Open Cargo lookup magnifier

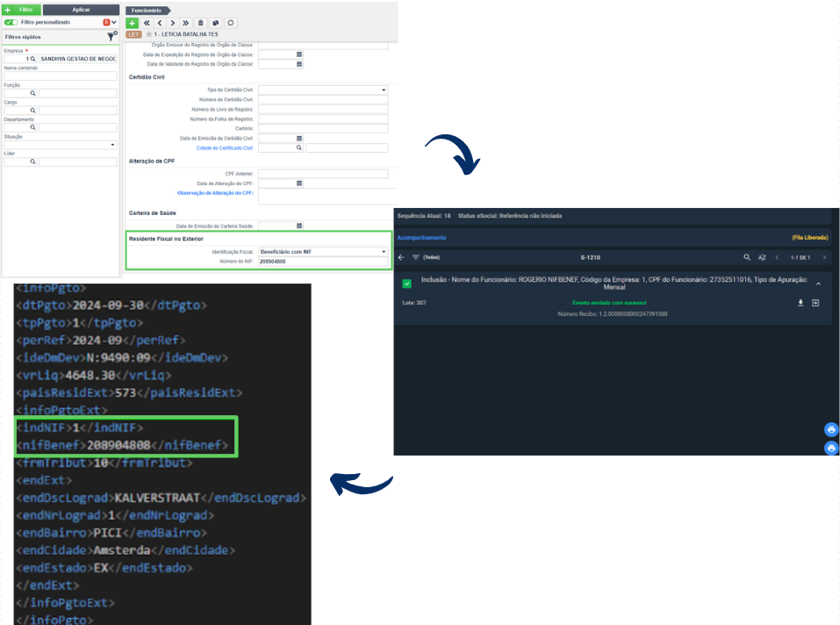click(x=32, y=111)
